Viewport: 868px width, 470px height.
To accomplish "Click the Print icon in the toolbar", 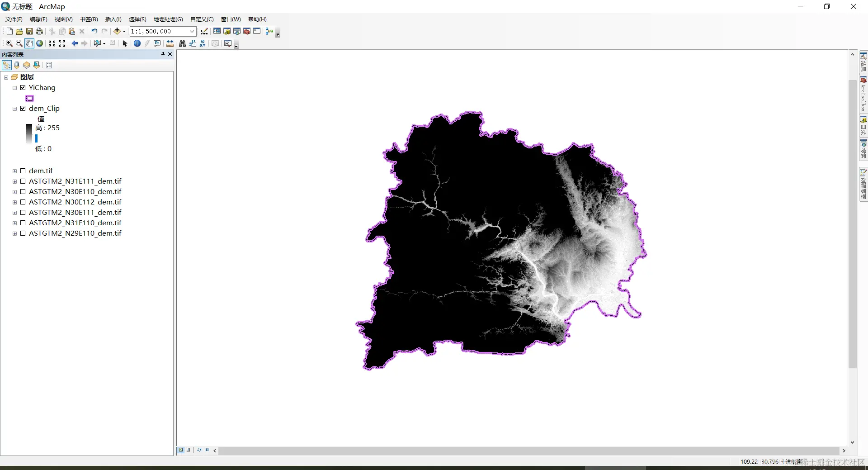I will pos(39,31).
